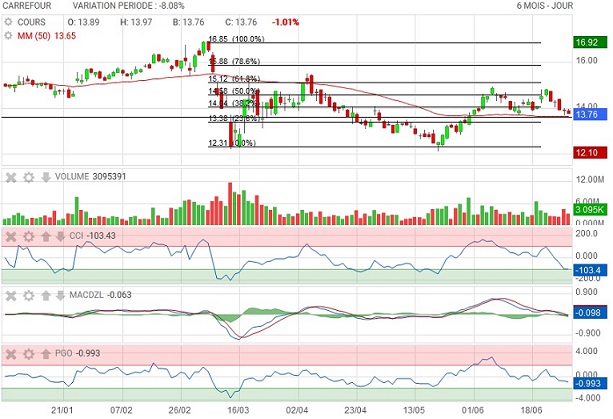Click the 16/03 date on time axis

coord(238,410)
